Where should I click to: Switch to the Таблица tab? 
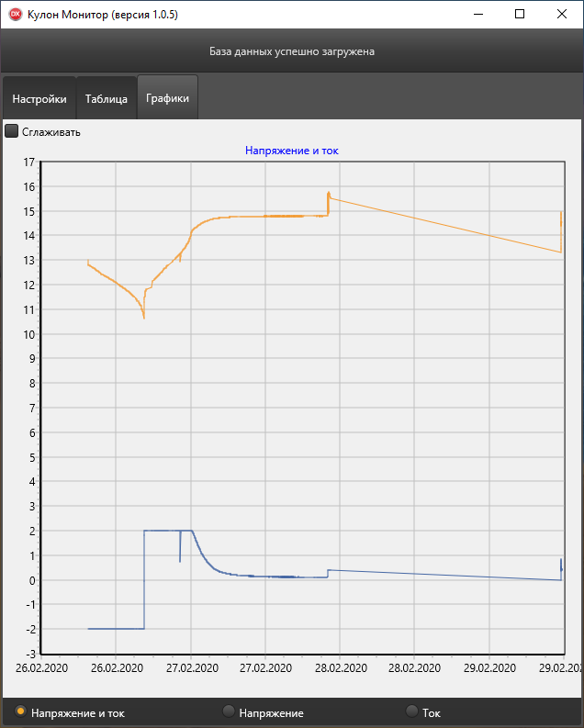pyautogui.click(x=107, y=99)
